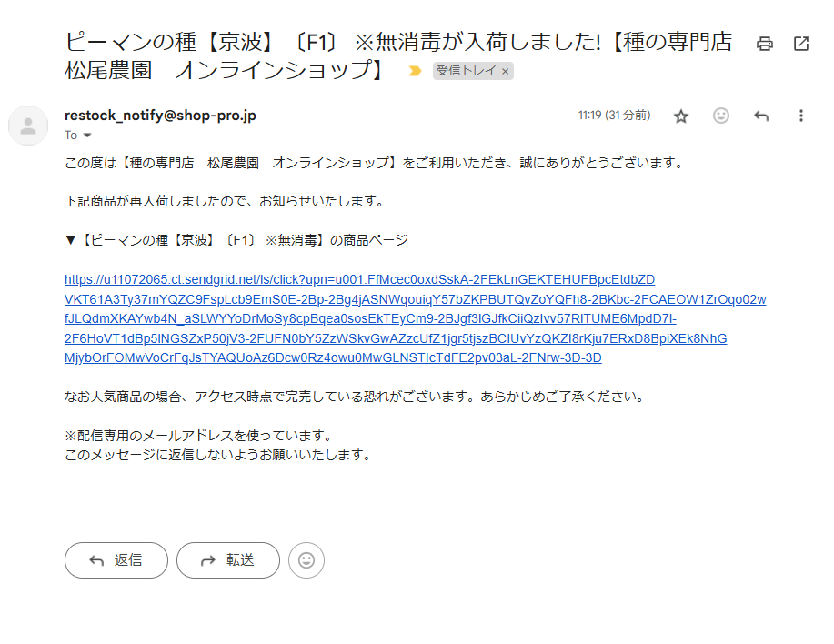The height and width of the screenshot is (644, 834).
Task: Click the timestamp 11:19 (31 分前)
Action: click(614, 116)
